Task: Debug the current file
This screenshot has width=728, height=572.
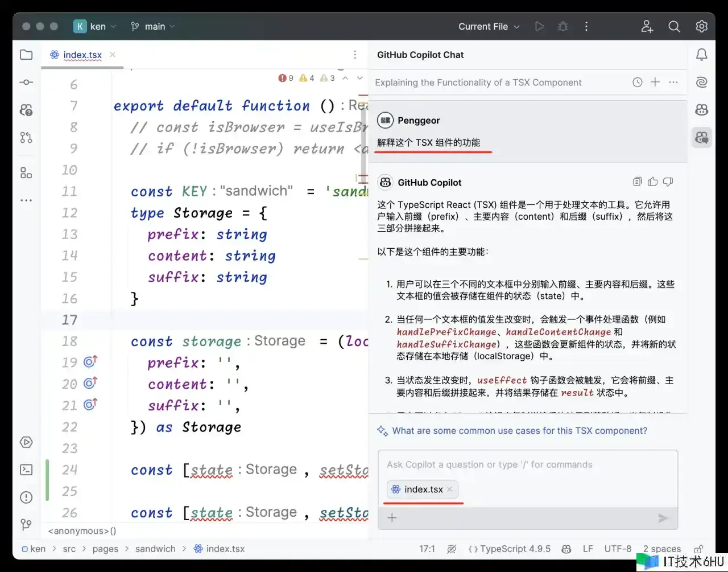Action: (x=562, y=26)
